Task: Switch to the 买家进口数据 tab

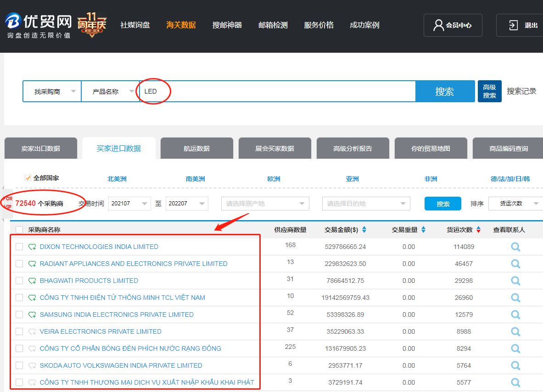Action: (x=119, y=149)
